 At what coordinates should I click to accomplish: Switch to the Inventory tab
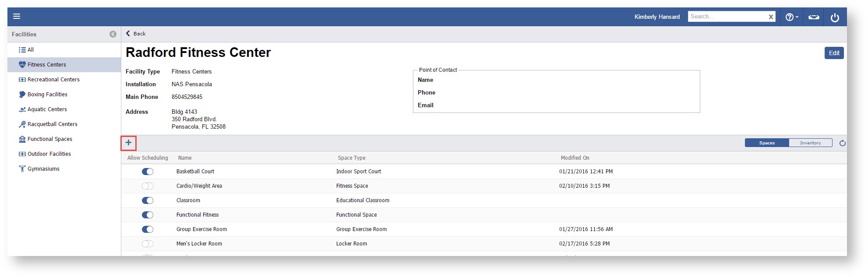[x=810, y=143]
